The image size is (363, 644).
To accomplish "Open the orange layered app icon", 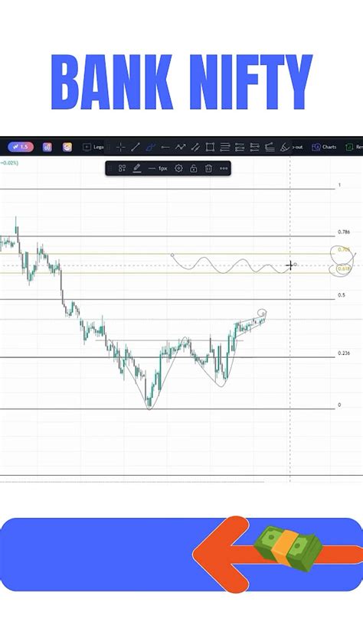I will (67, 147).
